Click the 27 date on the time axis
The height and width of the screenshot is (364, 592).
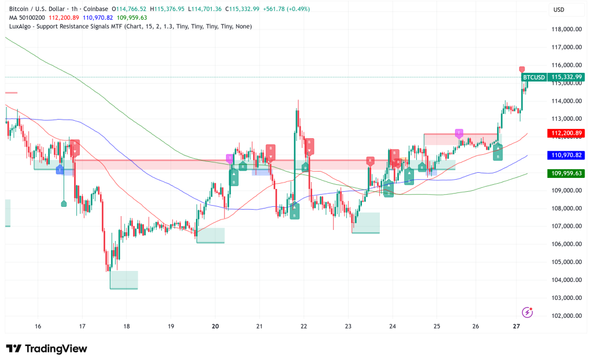(517, 326)
